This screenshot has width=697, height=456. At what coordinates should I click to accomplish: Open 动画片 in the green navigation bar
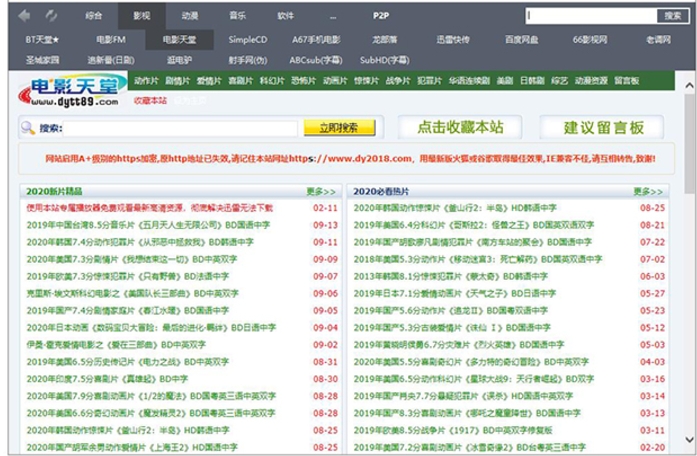tap(335, 80)
